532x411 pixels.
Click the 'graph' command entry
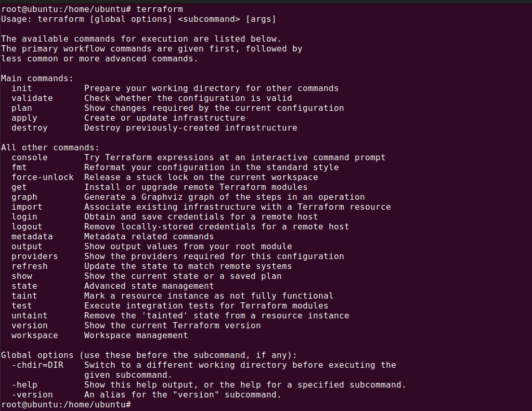24,197
